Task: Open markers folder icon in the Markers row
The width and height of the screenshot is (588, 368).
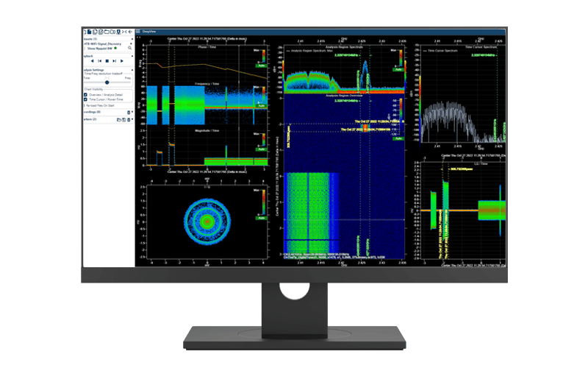Action: [118, 119]
